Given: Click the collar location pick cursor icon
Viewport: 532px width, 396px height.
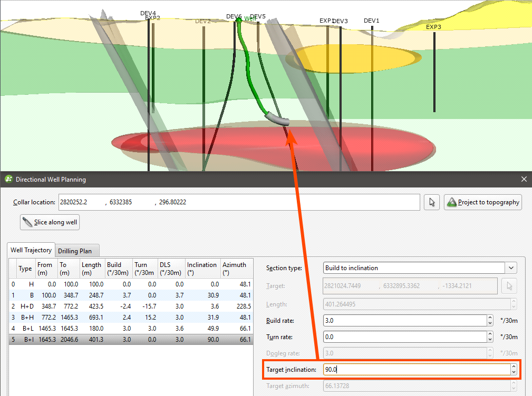Looking at the screenshot, I should click(431, 202).
